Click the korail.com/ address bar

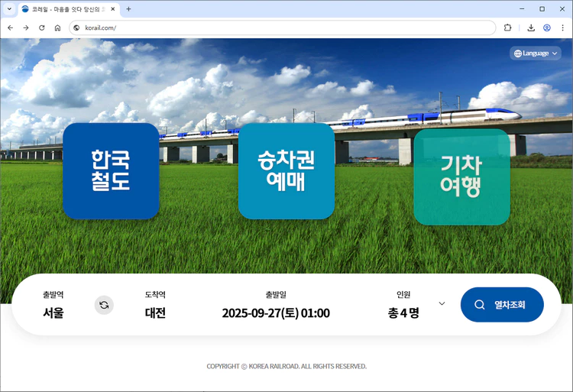282,28
